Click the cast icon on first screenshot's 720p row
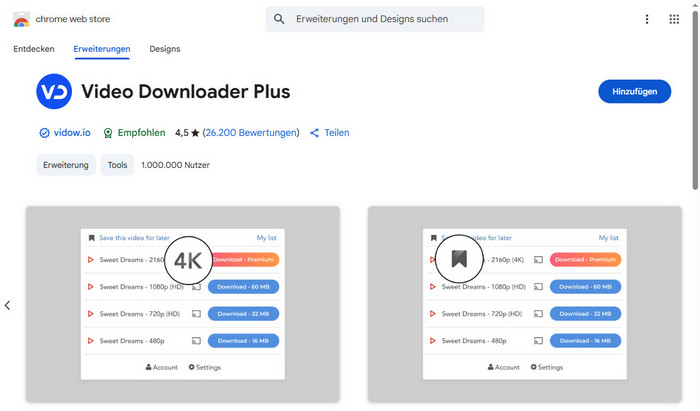Image resolution: width=700 pixels, height=411 pixels. 196,314
